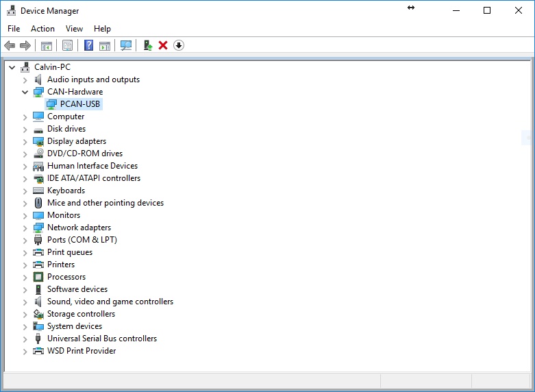This screenshot has width=535, height=392.
Task: Click the Forward arrow toolbar button
Action: point(25,45)
